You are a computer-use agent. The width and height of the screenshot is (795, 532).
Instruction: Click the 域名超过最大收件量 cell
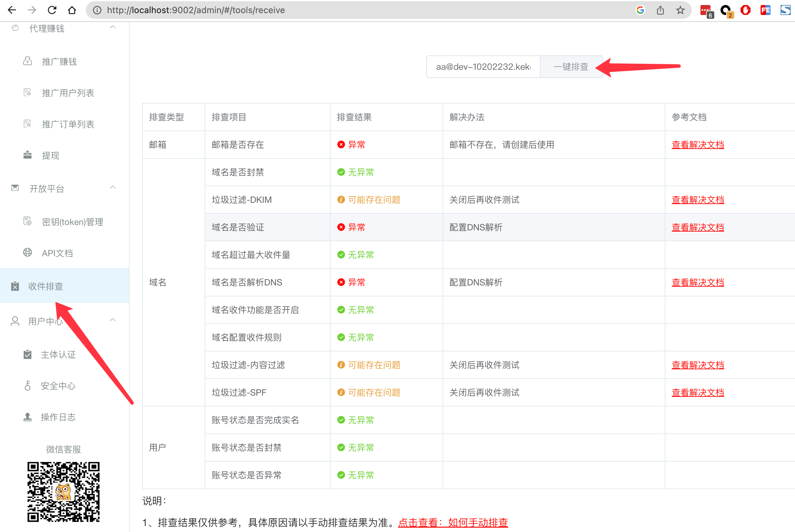pos(267,254)
